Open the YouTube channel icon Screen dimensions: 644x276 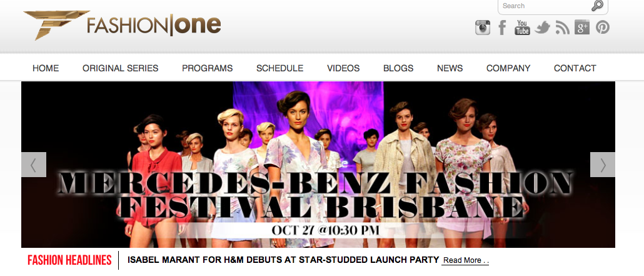click(522, 28)
